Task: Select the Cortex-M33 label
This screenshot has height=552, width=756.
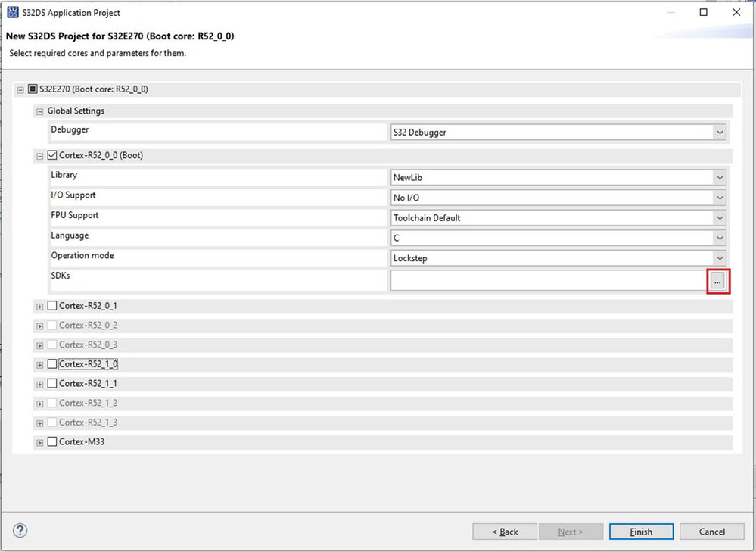Action: coord(82,441)
